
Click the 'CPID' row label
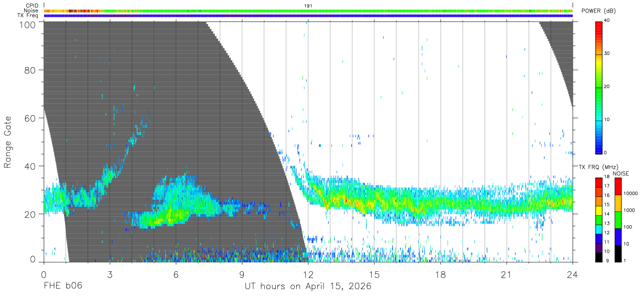click(33, 6)
